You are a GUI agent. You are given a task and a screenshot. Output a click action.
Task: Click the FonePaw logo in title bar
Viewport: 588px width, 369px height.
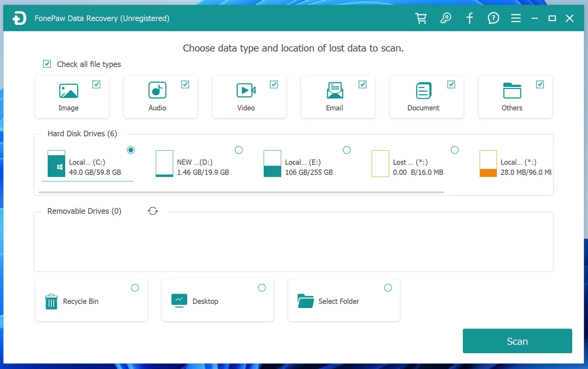[20, 18]
